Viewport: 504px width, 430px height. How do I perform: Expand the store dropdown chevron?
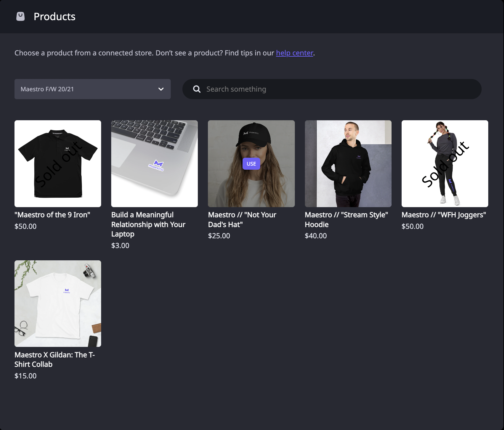pos(161,89)
